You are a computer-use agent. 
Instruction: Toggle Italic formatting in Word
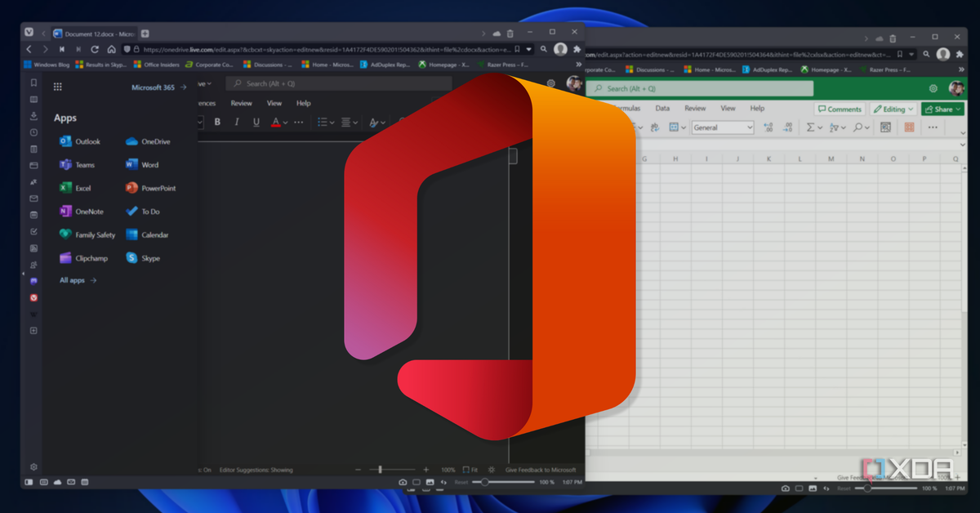(x=237, y=123)
